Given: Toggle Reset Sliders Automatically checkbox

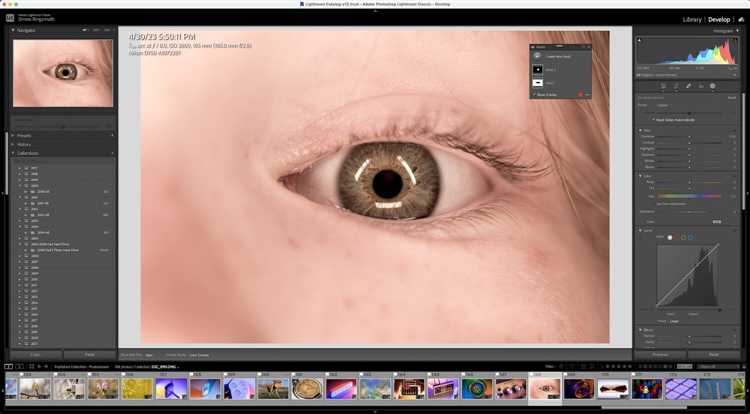Looking at the screenshot, I should point(654,120).
